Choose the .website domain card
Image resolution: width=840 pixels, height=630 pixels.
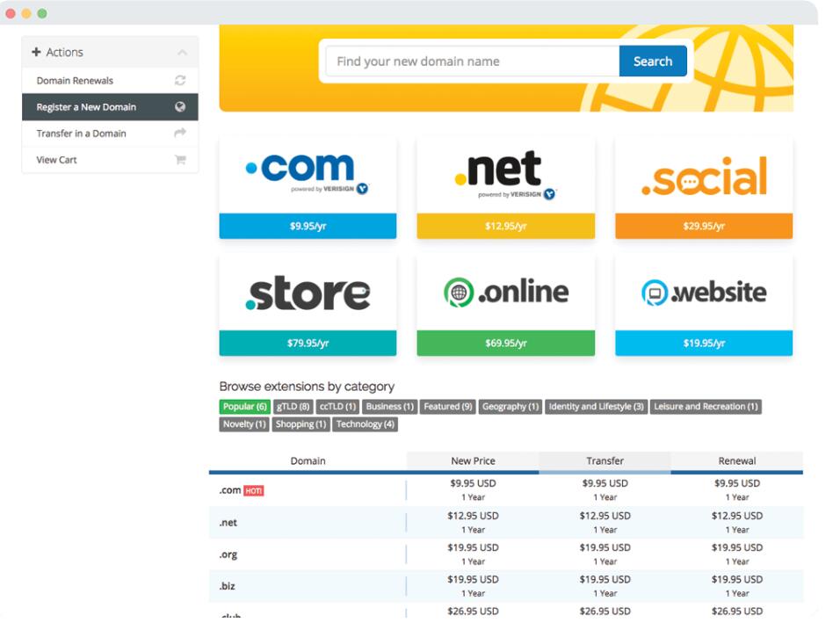(x=704, y=305)
